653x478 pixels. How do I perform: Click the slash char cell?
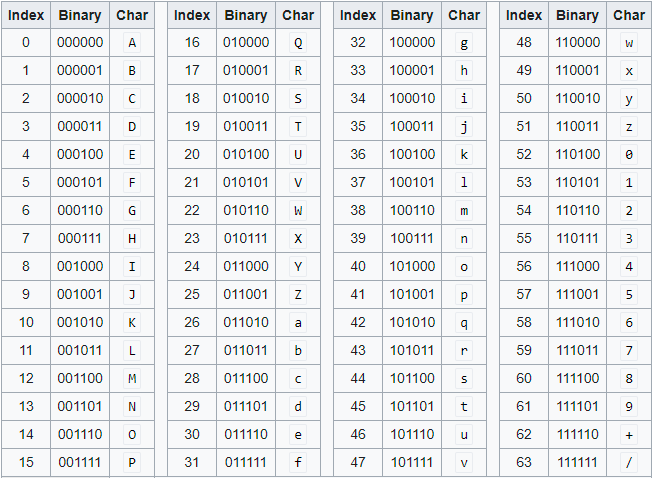(629, 462)
